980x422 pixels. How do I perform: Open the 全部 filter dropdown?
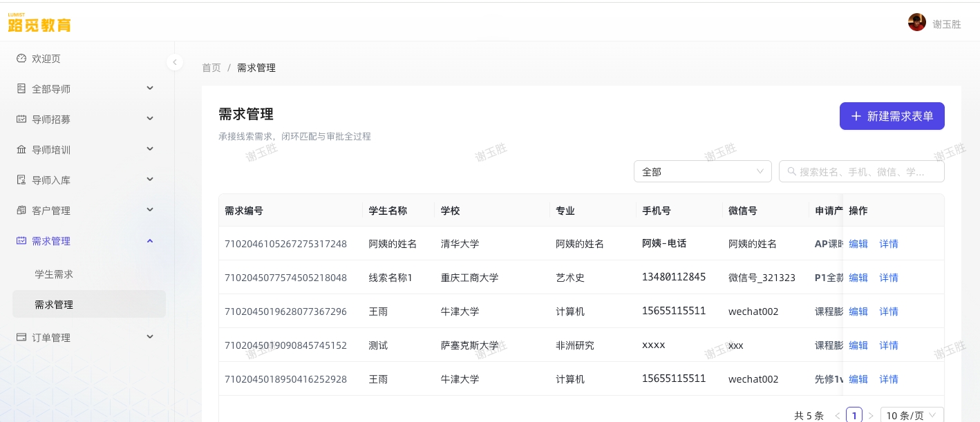point(703,171)
